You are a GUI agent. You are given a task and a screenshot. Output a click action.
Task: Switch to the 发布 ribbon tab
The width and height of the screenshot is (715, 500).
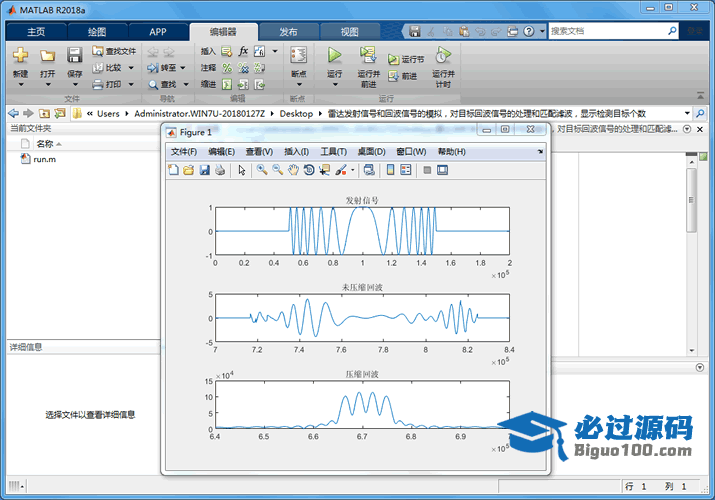(x=288, y=32)
